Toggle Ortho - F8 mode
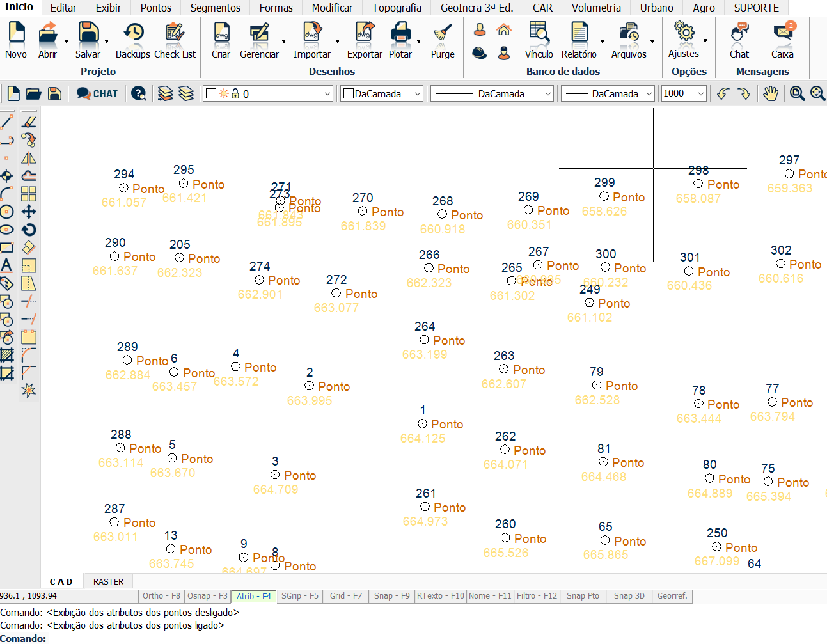 tap(161, 596)
